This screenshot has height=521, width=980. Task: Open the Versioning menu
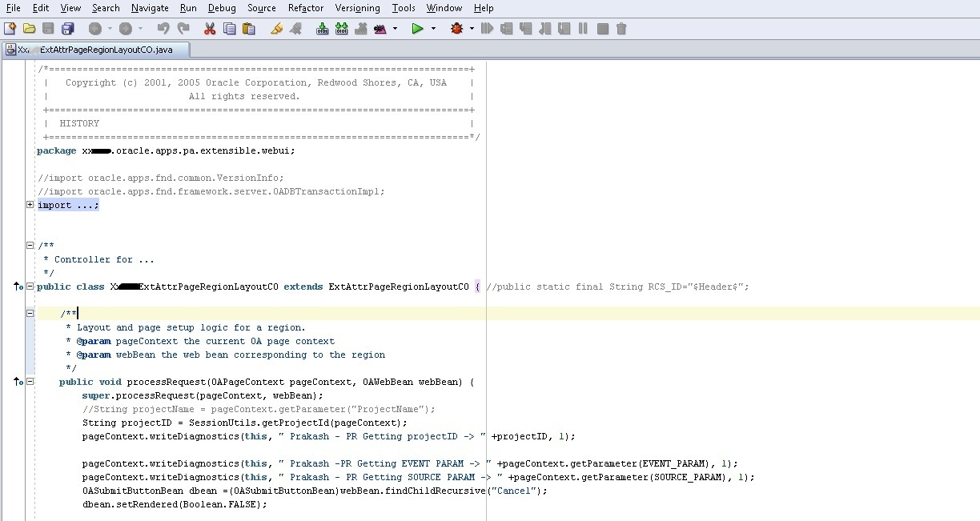coord(358,8)
